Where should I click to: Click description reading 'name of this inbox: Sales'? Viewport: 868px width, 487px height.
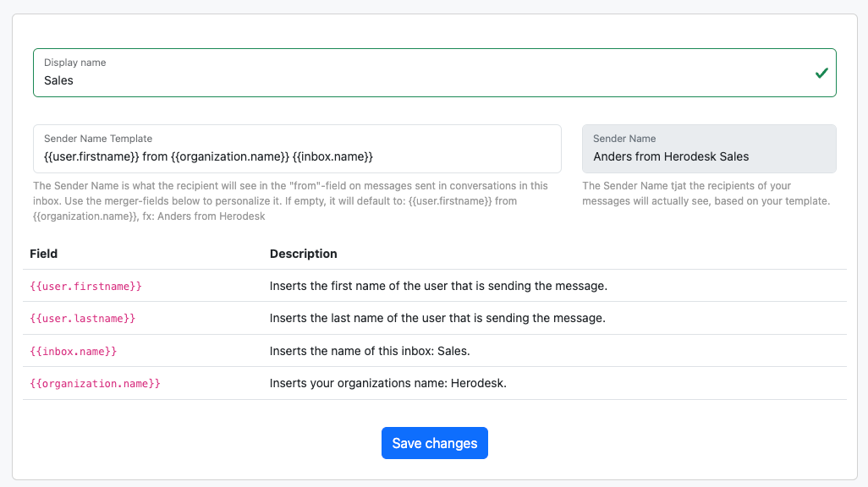tap(370, 351)
